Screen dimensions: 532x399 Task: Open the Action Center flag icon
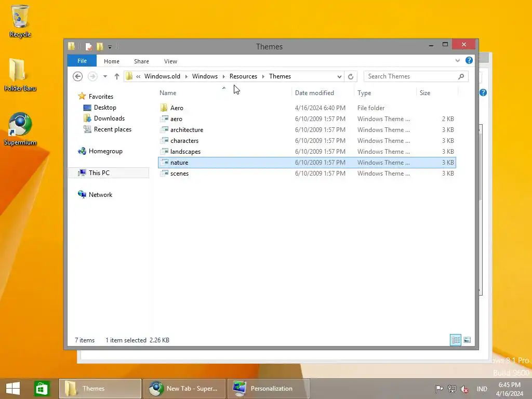(x=439, y=389)
